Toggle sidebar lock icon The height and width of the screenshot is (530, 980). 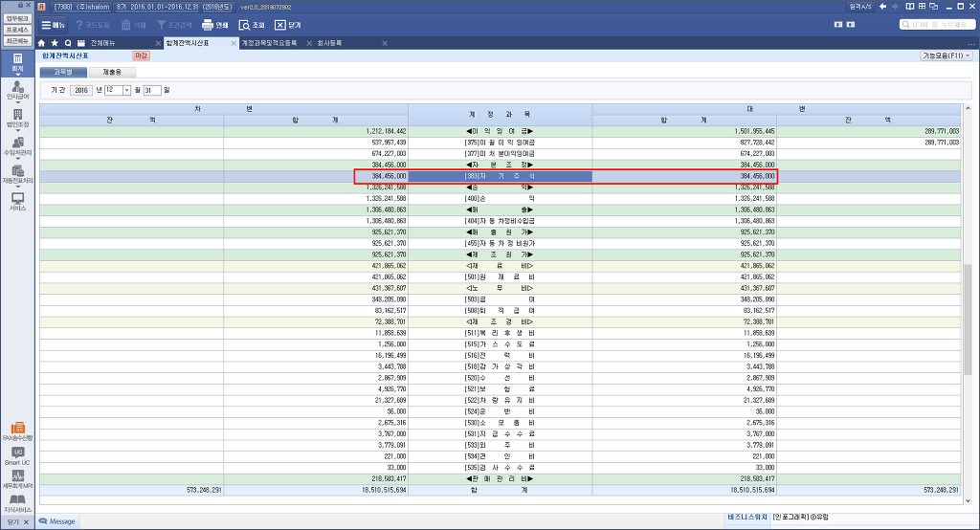(x=21, y=5)
